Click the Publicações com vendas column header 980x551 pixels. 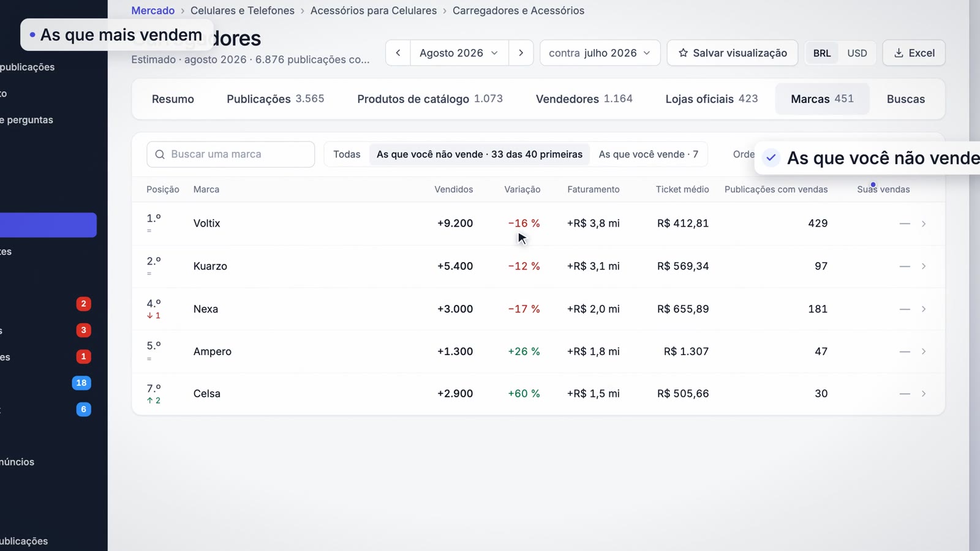point(776,190)
